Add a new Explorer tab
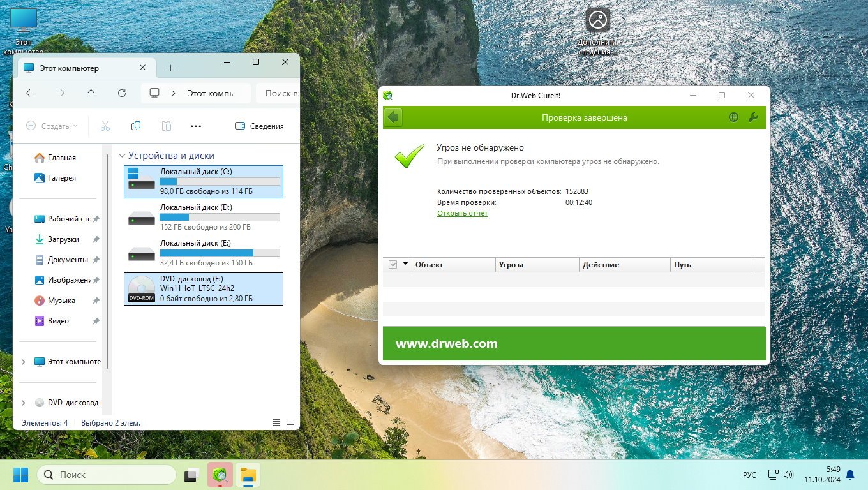The height and width of the screenshot is (490, 868). [170, 68]
